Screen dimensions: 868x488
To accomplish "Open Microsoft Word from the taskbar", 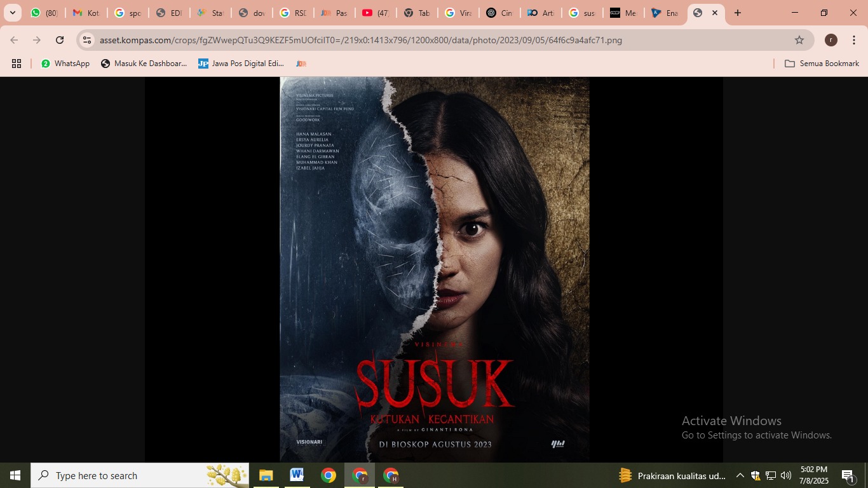I will click(x=297, y=475).
